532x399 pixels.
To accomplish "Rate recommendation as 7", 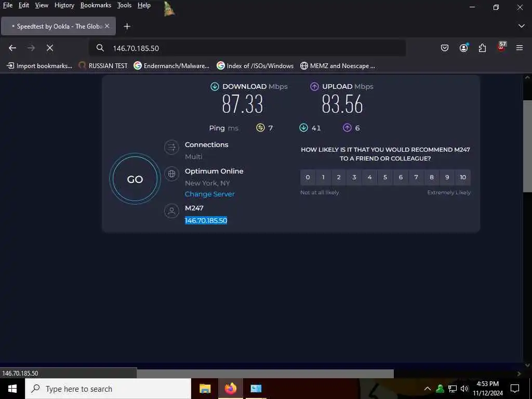I will 416,177.
